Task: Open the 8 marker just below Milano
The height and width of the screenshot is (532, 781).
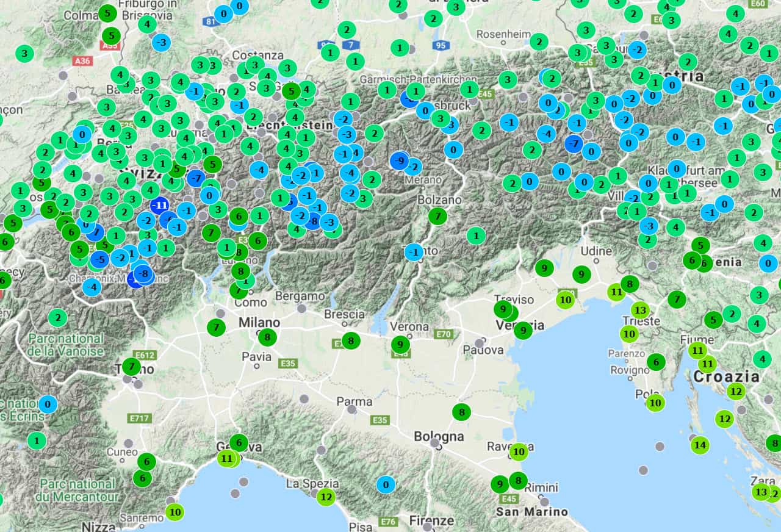Action: click(x=267, y=337)
